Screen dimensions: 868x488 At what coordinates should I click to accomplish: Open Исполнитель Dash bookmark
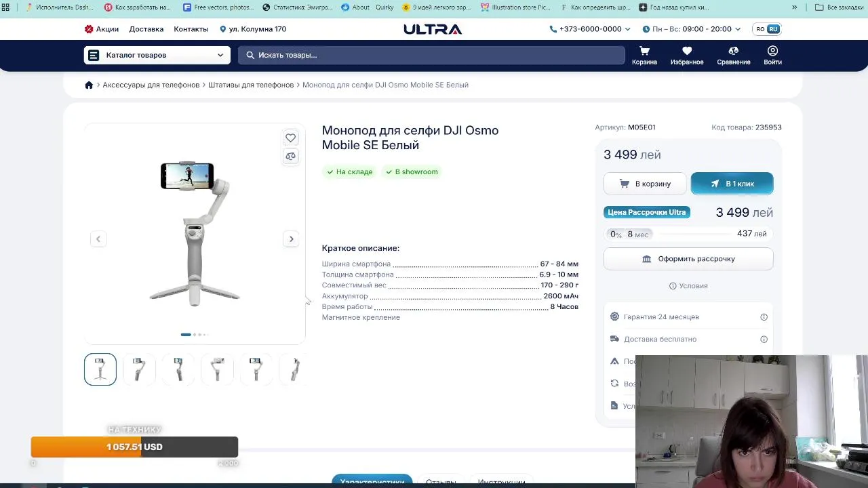[59, 7]
